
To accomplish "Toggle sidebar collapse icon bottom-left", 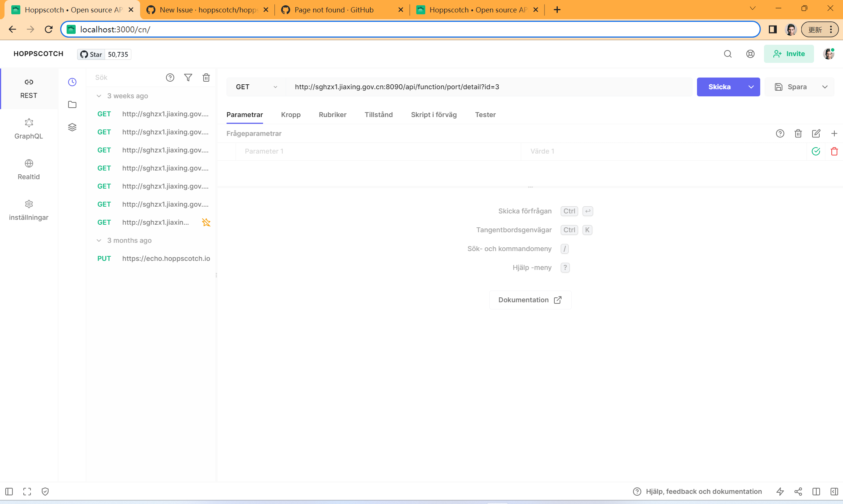I will click(9, 492).
